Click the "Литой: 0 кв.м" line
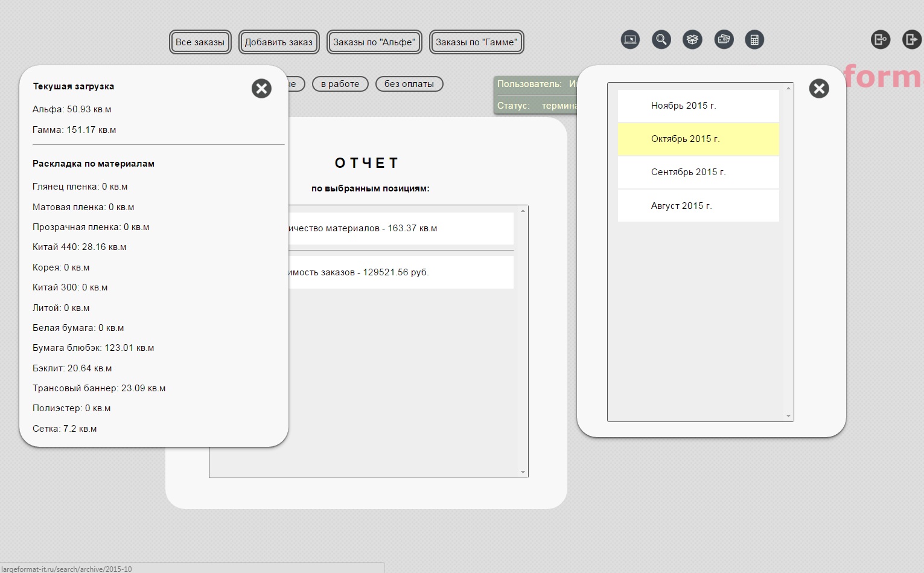 pos(61,308)
